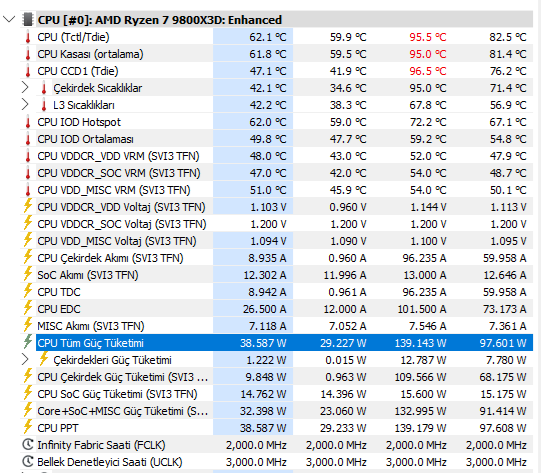The image size is (541, 473).
Task: Click the 101.500 A CPU EDC maximum
Action: pyautogui.click(x=422, y=309)
